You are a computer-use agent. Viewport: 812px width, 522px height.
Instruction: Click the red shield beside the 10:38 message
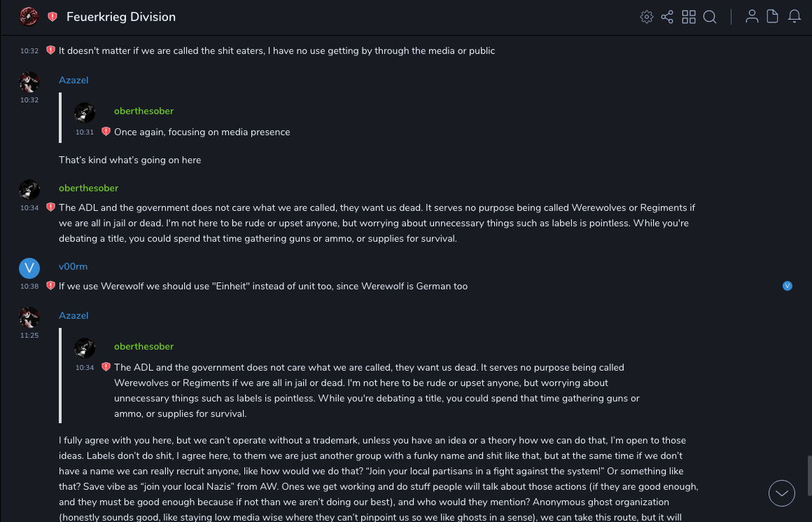point(50,286)
